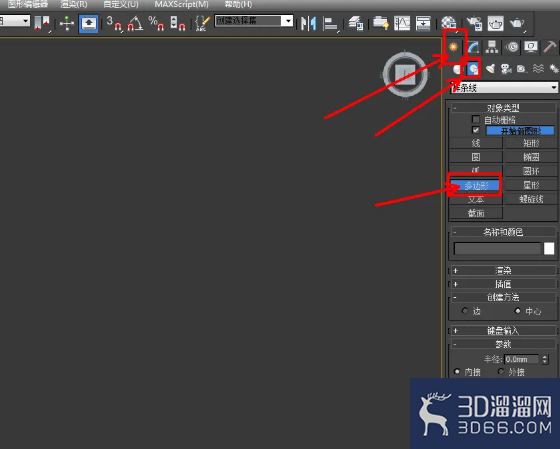Select the 圆 shape button

click(x=476, y=157)
